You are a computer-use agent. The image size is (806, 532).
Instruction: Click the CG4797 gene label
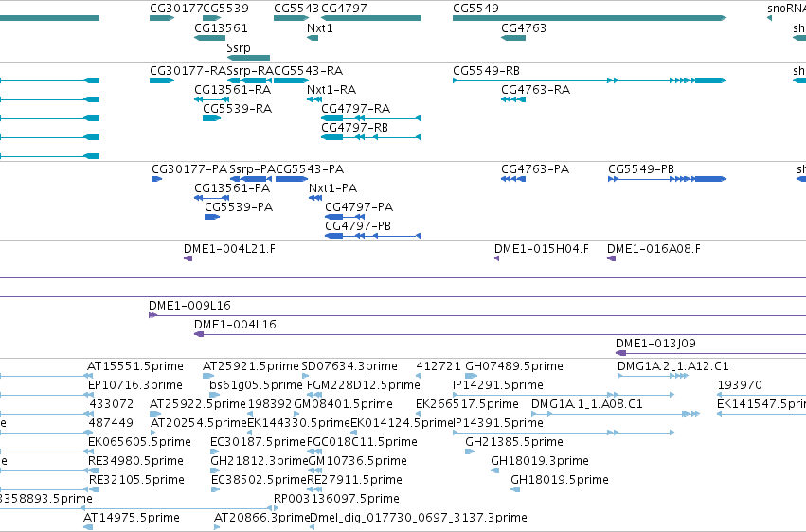(x=344, y=9)
